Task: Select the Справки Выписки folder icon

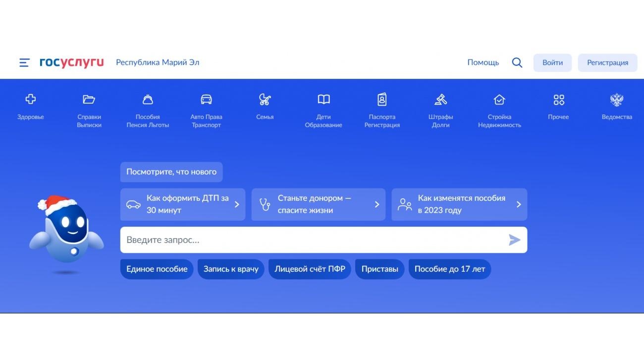Action: [x=89, y=100]
